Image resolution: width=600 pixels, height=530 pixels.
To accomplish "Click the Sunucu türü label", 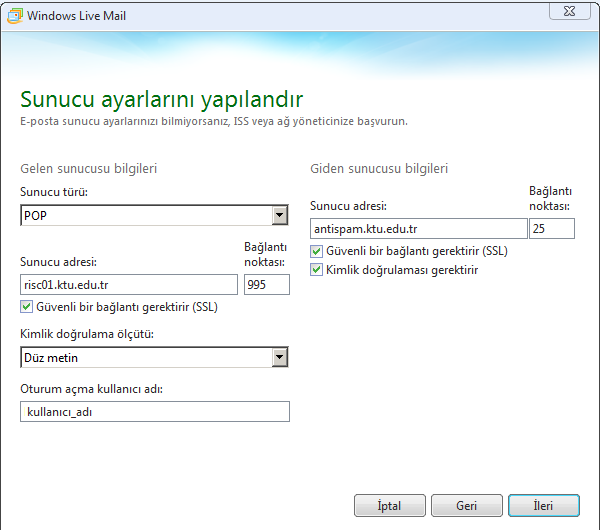I will coord(54,192).
